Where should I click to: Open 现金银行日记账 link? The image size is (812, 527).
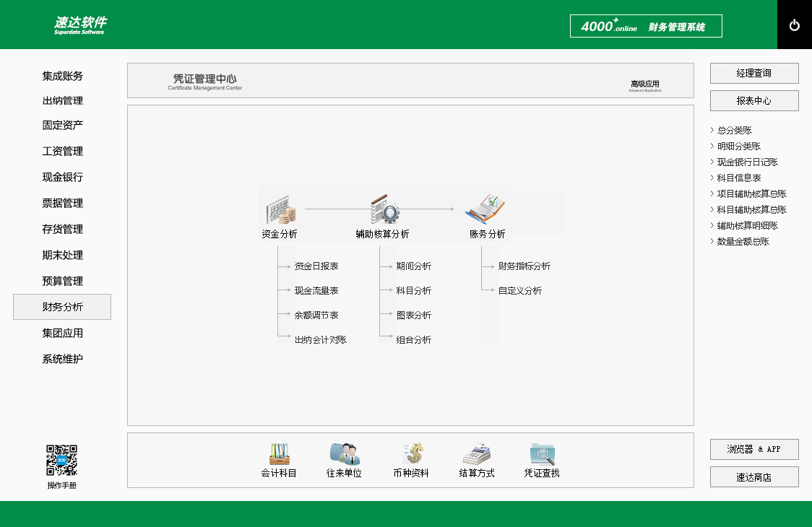(x=747, y=162)
